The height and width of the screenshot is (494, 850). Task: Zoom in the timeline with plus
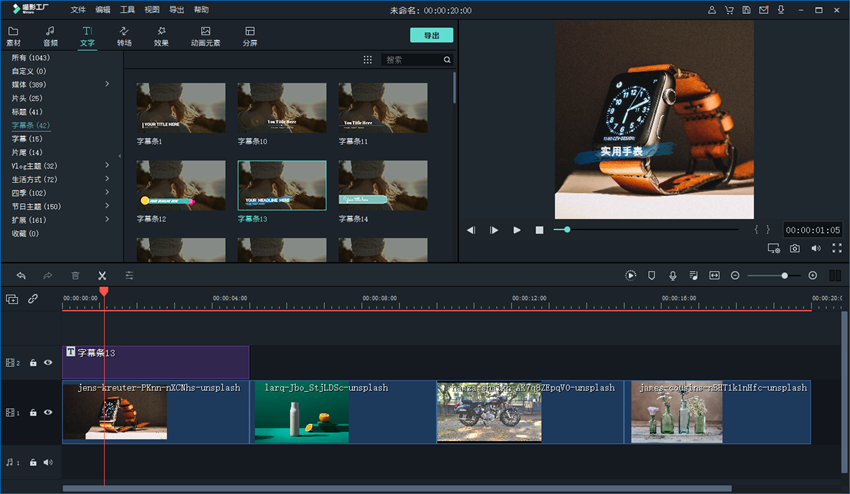(813, 275)
